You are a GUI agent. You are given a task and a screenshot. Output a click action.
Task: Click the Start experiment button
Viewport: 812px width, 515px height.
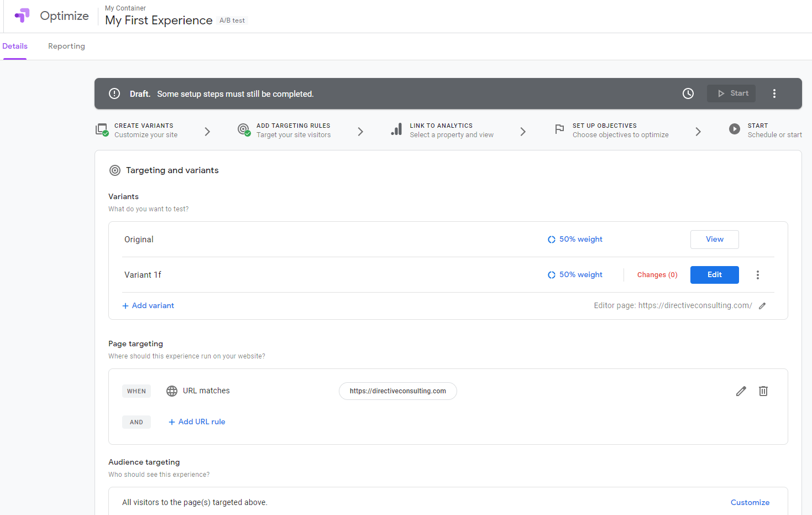pos(731,93)
